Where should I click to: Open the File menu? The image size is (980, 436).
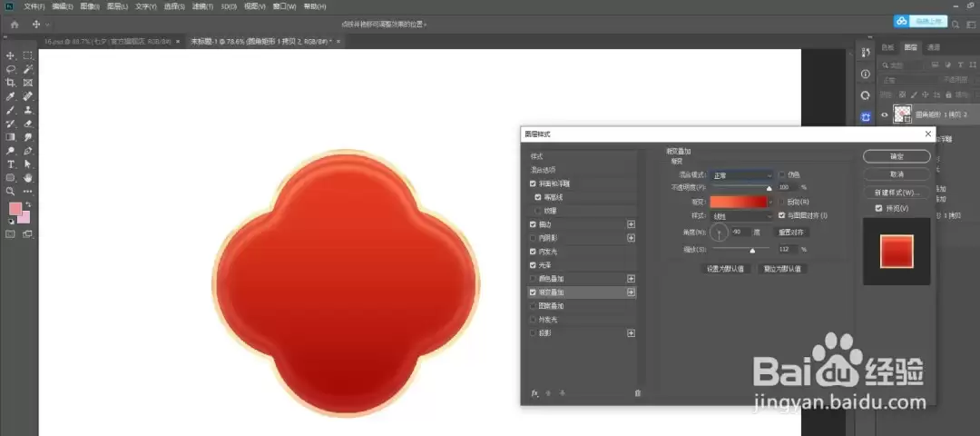pyautogui.click(x=34, y=6)
